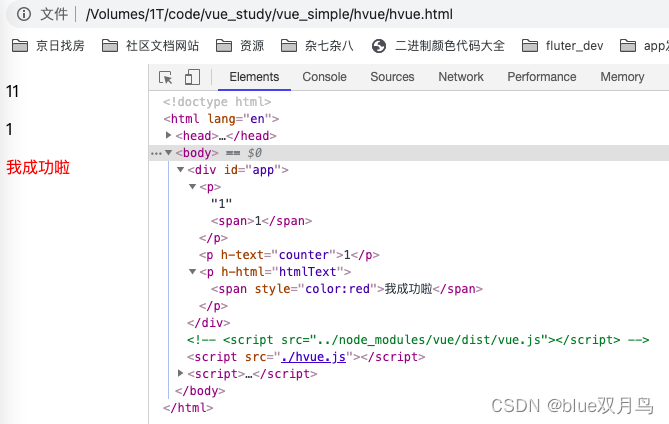
Task: Collapse the first p element node
Action: pos(192,186)
